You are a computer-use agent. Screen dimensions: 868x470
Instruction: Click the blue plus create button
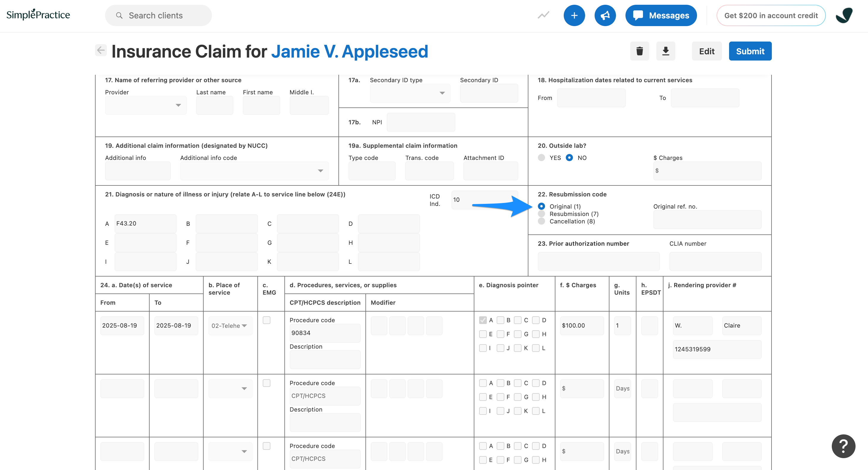click(574, 15)
